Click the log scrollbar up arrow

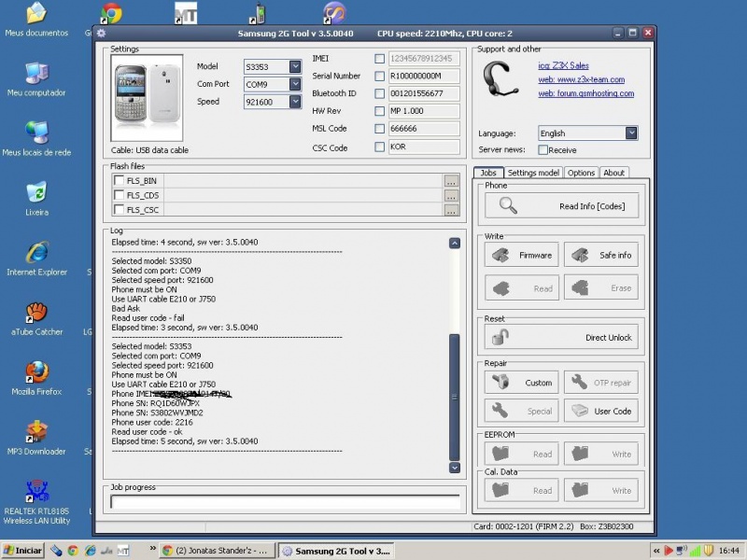455,244
